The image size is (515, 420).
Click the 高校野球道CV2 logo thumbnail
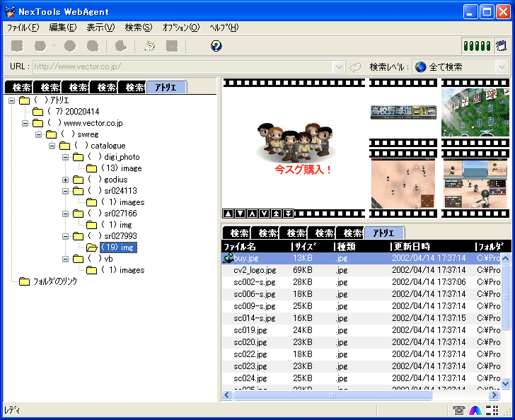click(x=403, y=112)
